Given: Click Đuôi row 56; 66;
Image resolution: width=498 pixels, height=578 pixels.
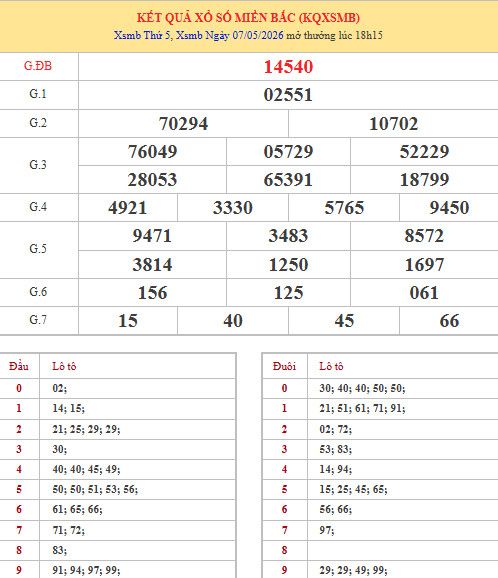Looking at the screenshot, I should pos(335,509).
